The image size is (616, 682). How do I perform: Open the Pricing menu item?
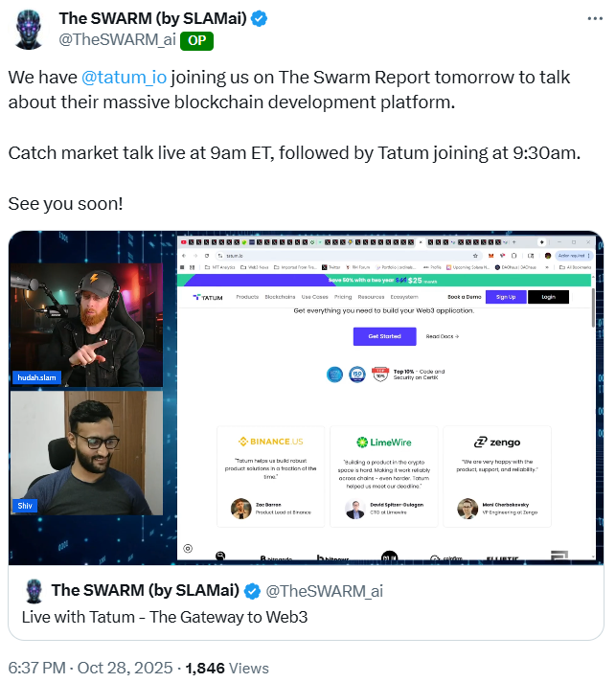pos(343,297)
